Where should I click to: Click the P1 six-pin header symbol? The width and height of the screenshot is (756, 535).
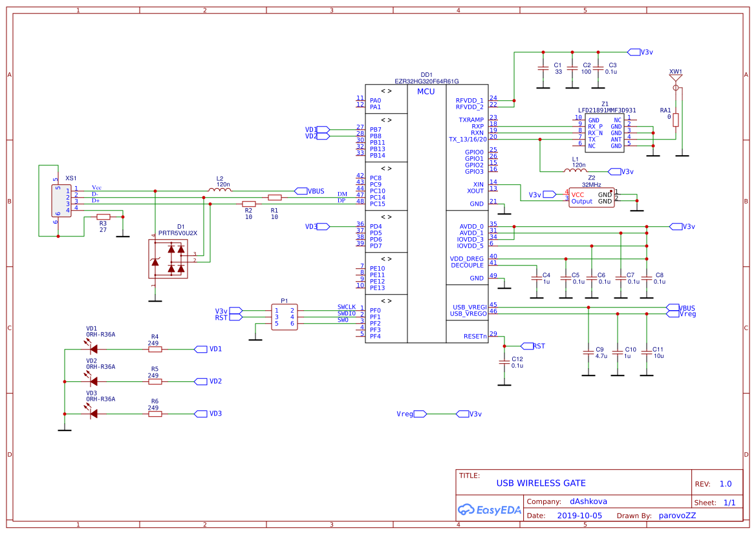coord(285,317)
